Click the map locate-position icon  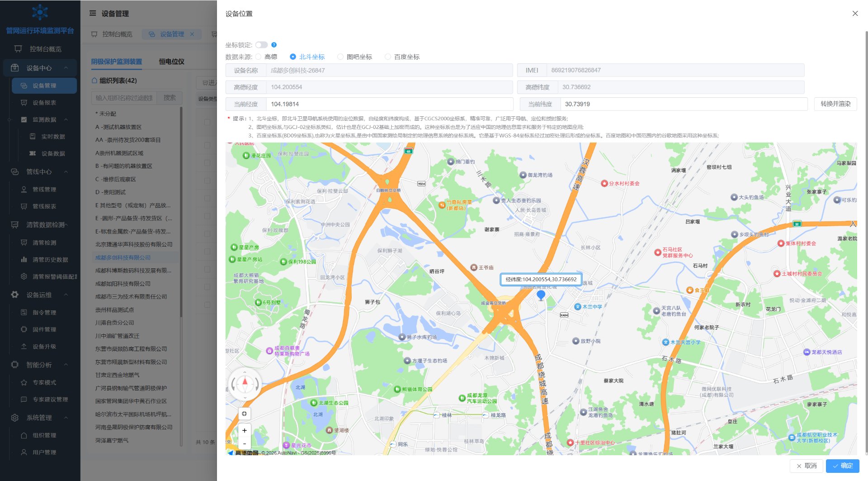tap(244, 414)
